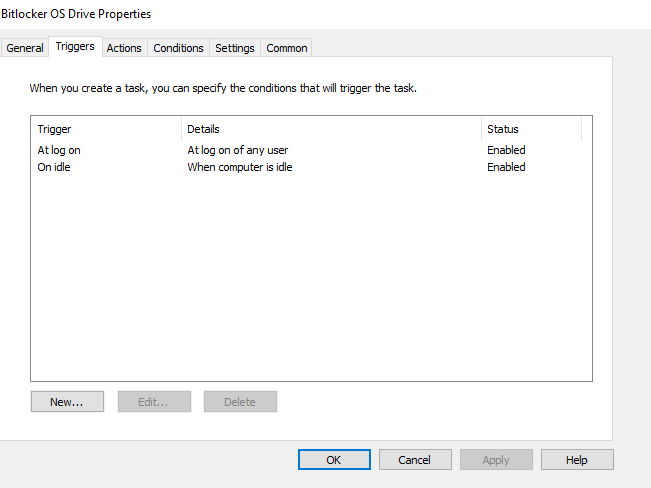Click the greyed Edit... button
Viewport: 651px width, 488px height.
click(154, 402)
